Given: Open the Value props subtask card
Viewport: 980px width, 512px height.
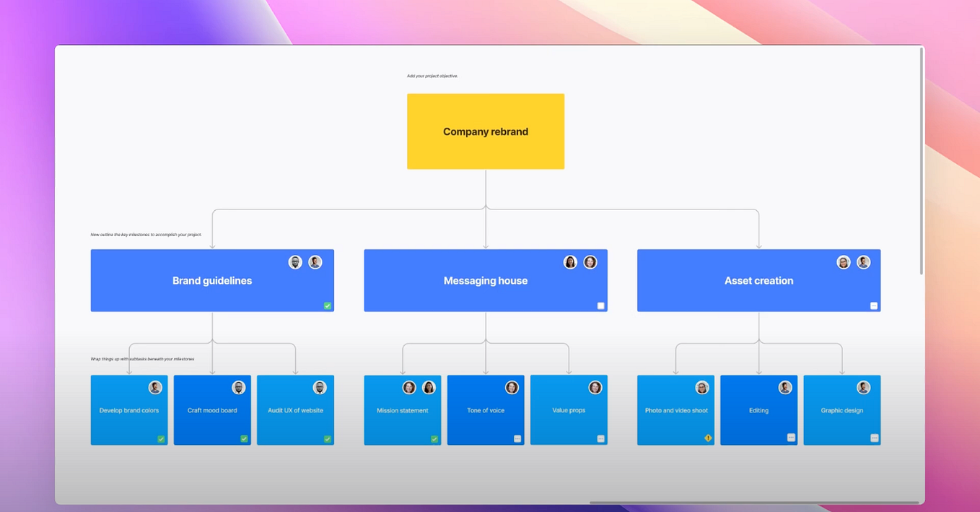Looking at the screenshot, I should point(569,410).
